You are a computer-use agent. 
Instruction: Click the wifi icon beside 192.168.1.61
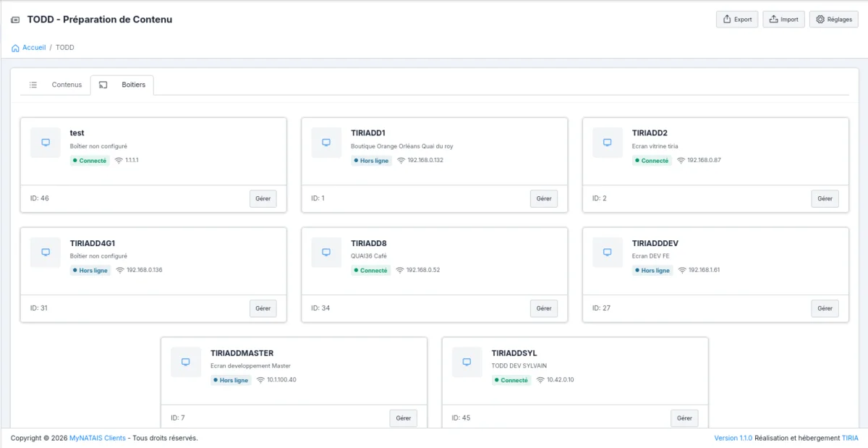tap(682, 271)
